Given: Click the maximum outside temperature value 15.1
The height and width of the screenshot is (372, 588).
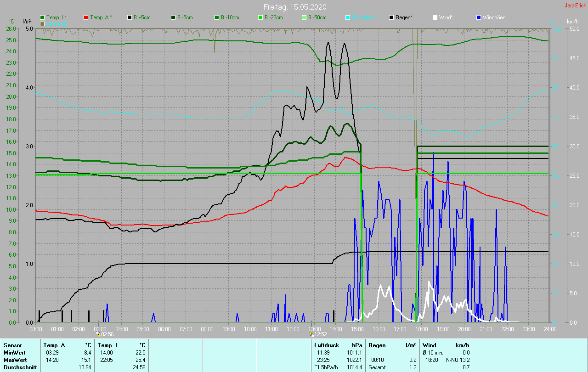Looking at the screenshot, I should pyautogui.click(x=86, y=360).
